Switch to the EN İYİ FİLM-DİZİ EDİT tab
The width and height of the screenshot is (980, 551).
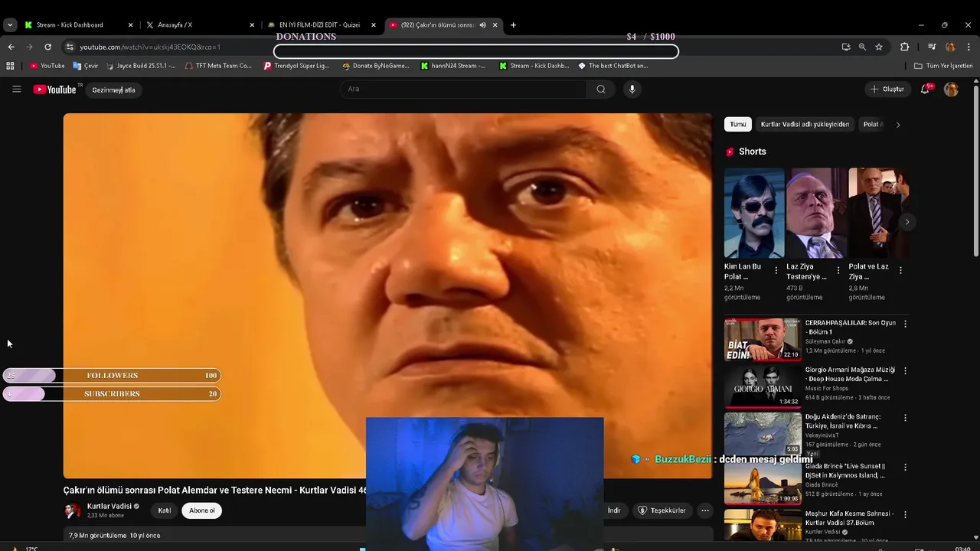click(322, 24)
